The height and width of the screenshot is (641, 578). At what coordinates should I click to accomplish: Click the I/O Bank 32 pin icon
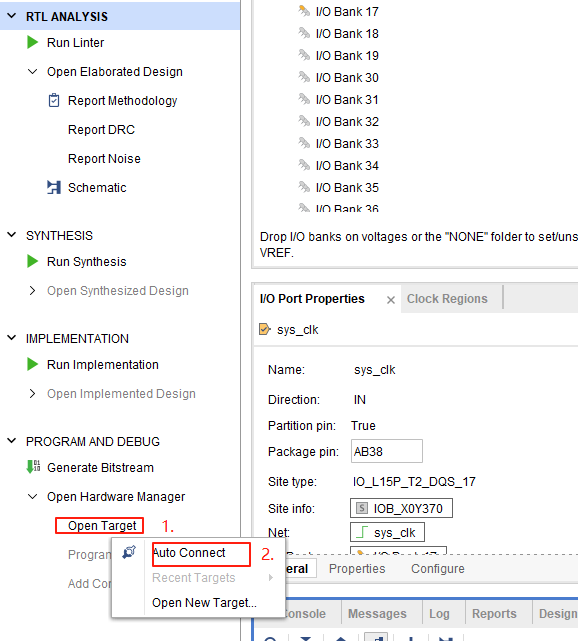coord(304,121)
